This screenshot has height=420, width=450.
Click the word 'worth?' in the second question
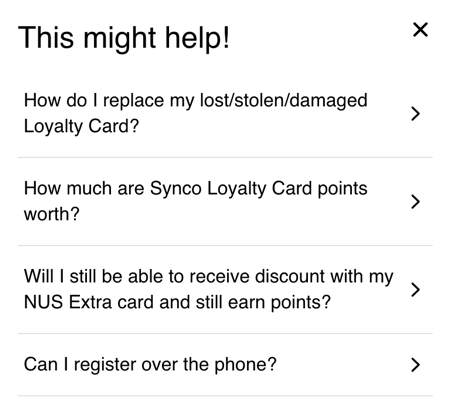pos(52,214)
